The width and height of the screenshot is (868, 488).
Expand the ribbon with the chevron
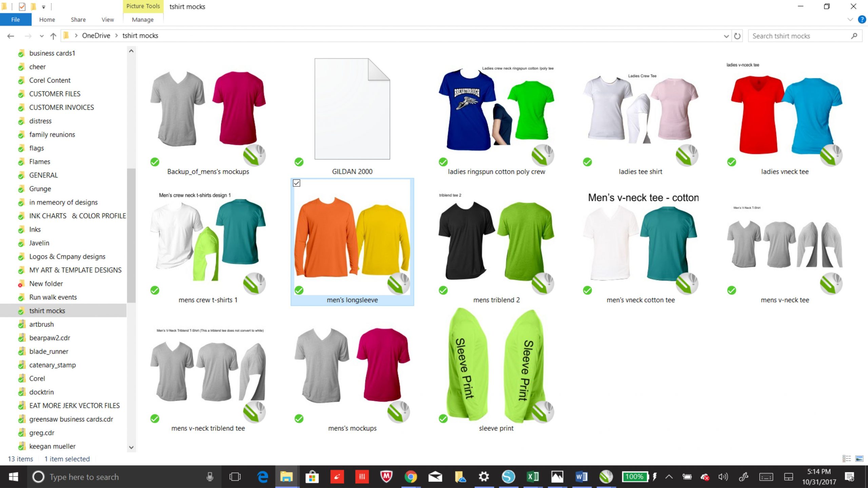tap(850, 20)
